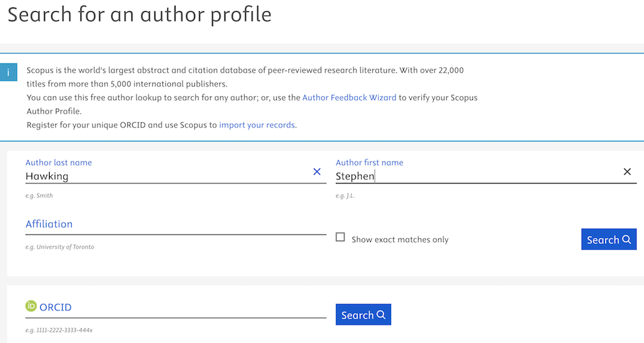The height and width of the screenshot is (343, 644).
Task: Click the 'Author last name' field label
Action: point(58,162)
